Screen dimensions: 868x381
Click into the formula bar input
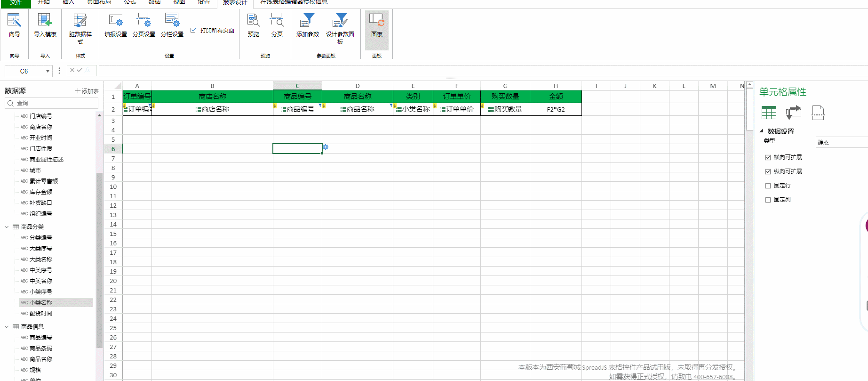[x=483, y=71]
